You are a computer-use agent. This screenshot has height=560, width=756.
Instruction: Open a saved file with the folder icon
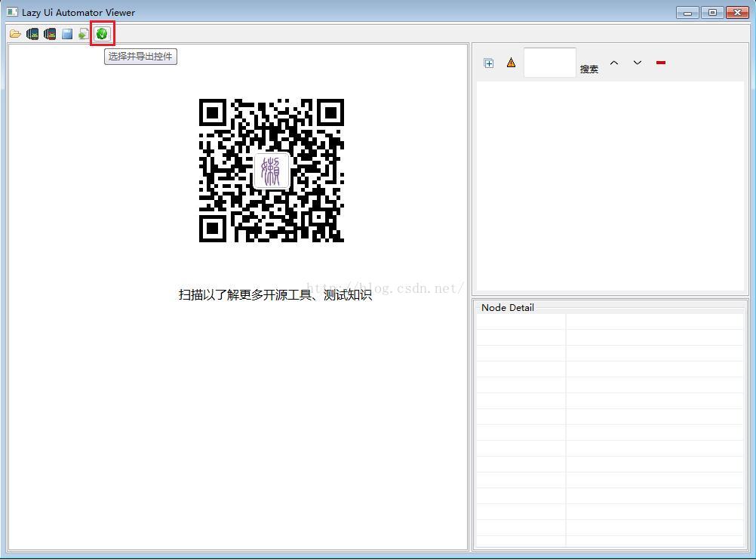(15, 34)
